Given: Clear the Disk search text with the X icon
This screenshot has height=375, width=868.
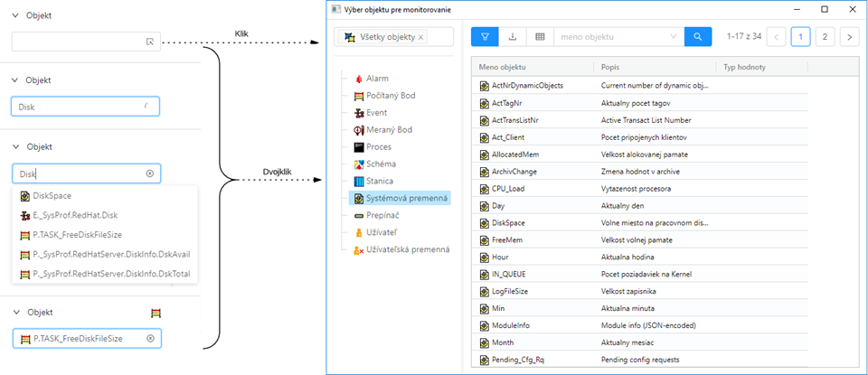Looking at the screenshot, I should (150, 173).
